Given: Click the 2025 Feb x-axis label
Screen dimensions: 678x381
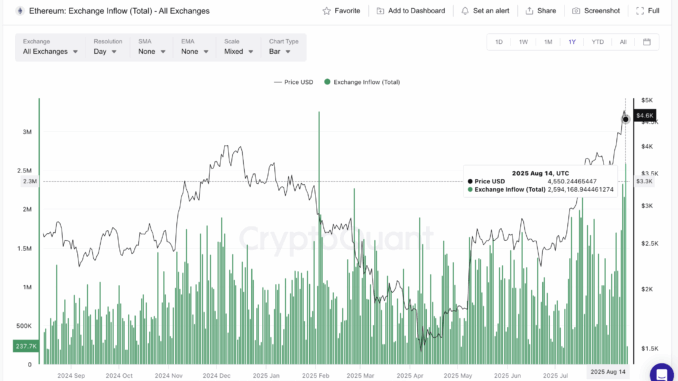Looking at the screenshot, I should click(316, 375).
